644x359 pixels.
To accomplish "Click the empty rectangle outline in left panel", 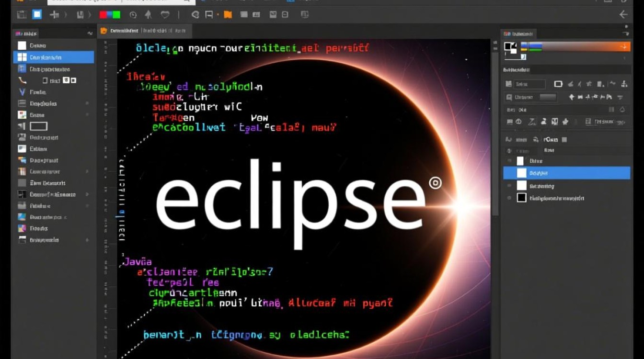I will coord(39,126).
